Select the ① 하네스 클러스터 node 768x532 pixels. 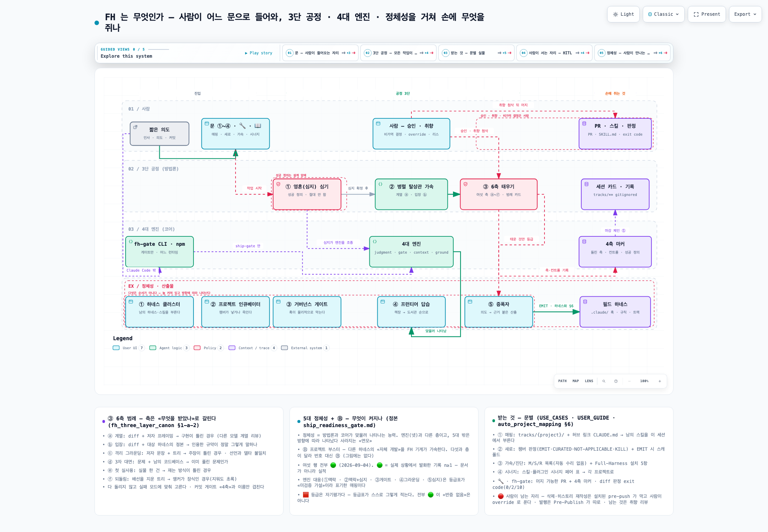point(159,312)
